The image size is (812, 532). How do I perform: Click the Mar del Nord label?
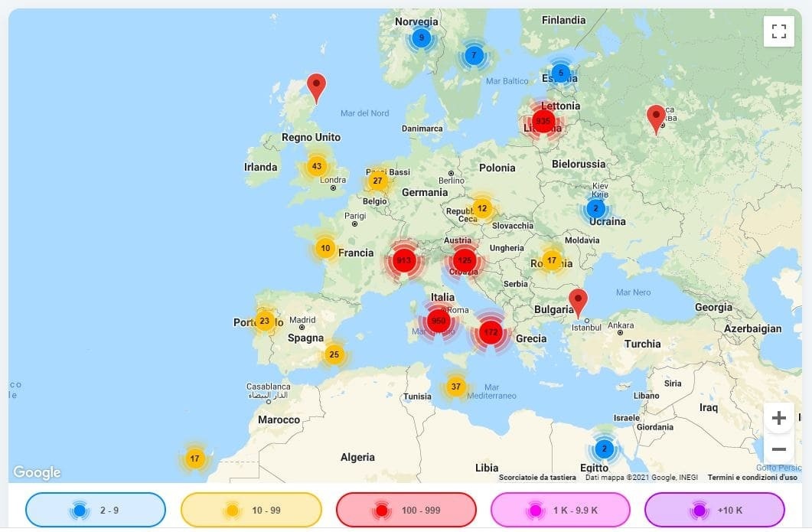(364, 113)
